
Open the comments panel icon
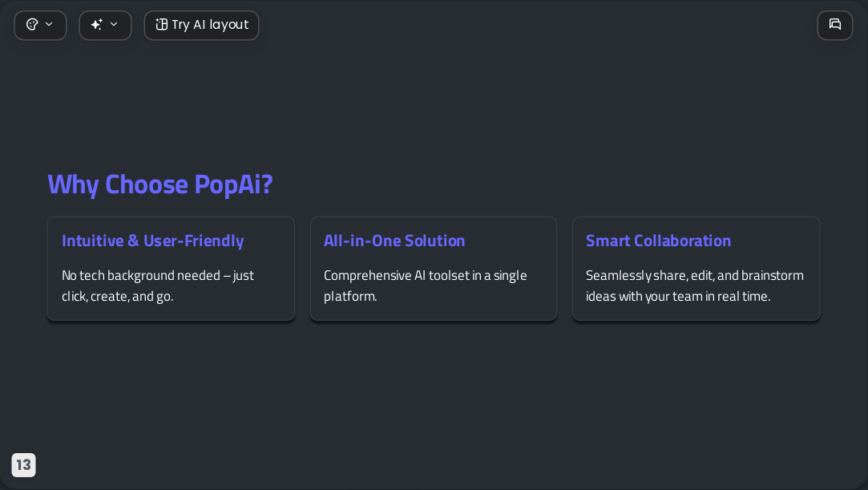coord(835,25)
